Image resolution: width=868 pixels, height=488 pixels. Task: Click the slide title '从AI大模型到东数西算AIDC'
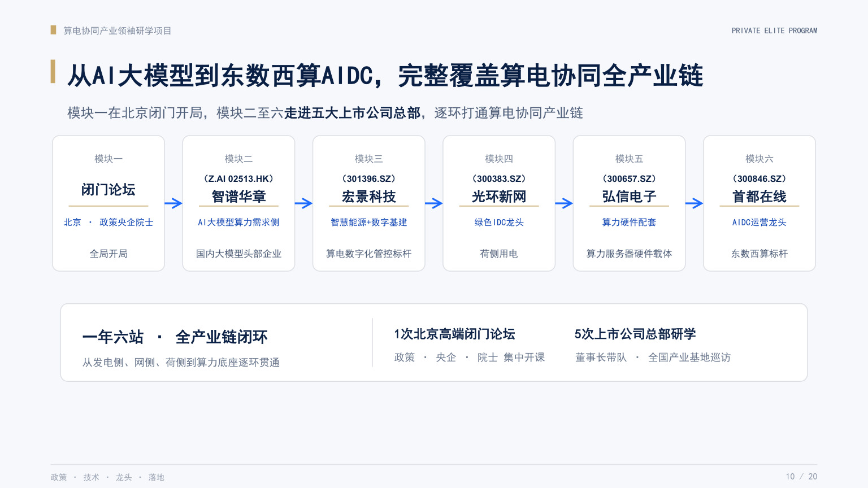tap(220, 76)
